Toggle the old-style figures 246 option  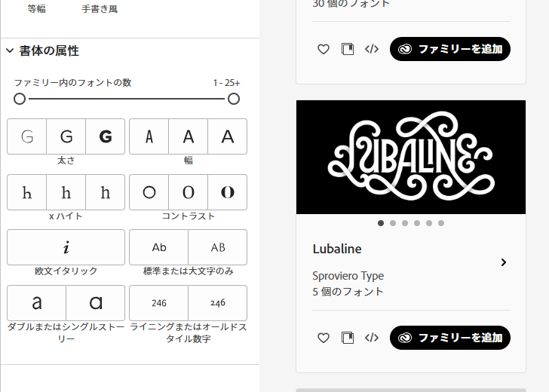(217, 303)
